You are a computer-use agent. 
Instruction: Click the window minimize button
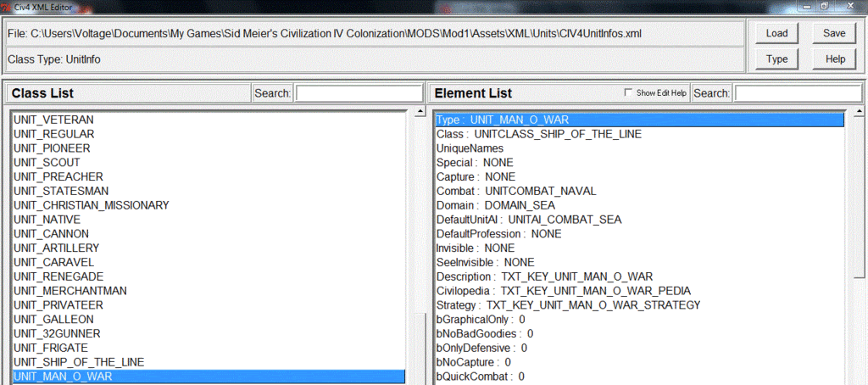(x=808, y=6)
